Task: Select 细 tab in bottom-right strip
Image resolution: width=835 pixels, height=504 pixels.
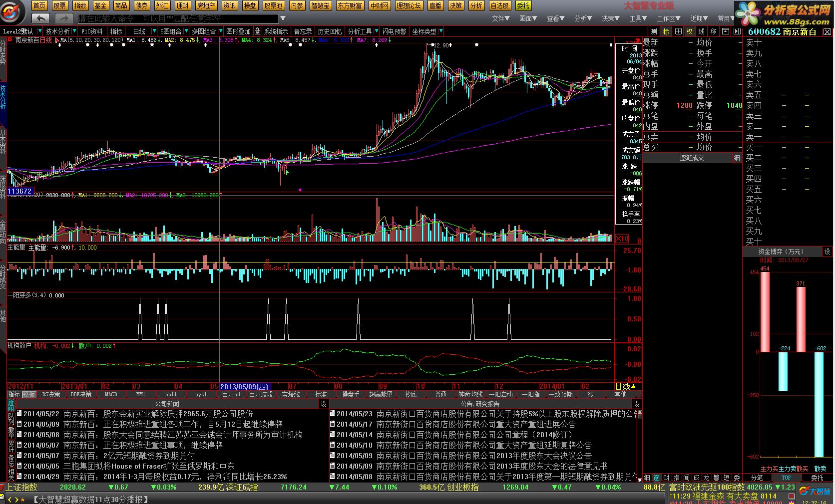Action: point(647,478)
